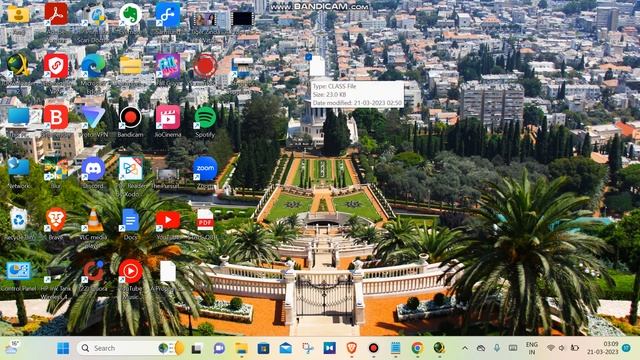Open the Brave browser desktop shortcut
The height and width of the screenshot is (360, 640).
coord(56,220)
